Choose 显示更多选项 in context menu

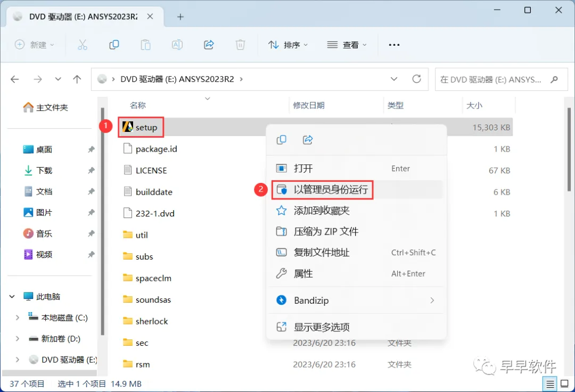point(356,327)
